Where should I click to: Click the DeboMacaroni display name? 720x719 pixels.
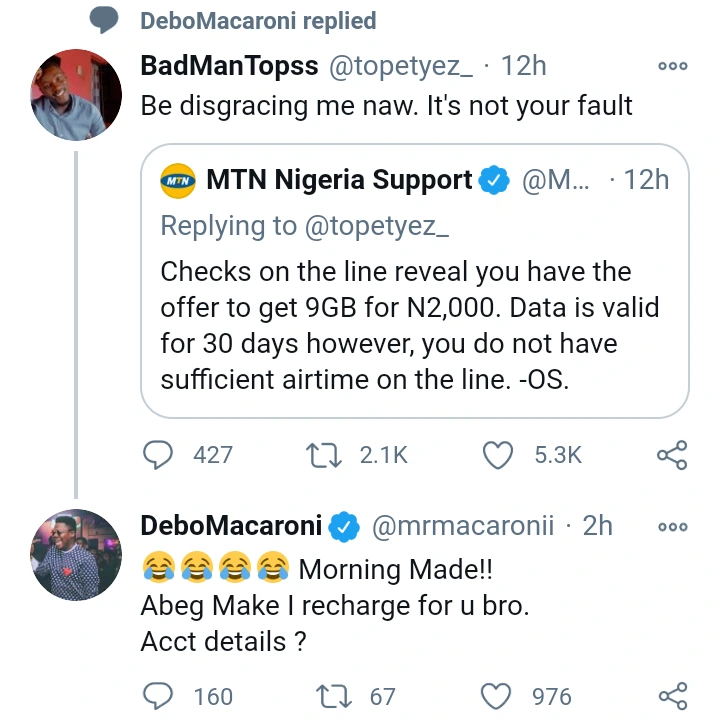click(232, 526)
